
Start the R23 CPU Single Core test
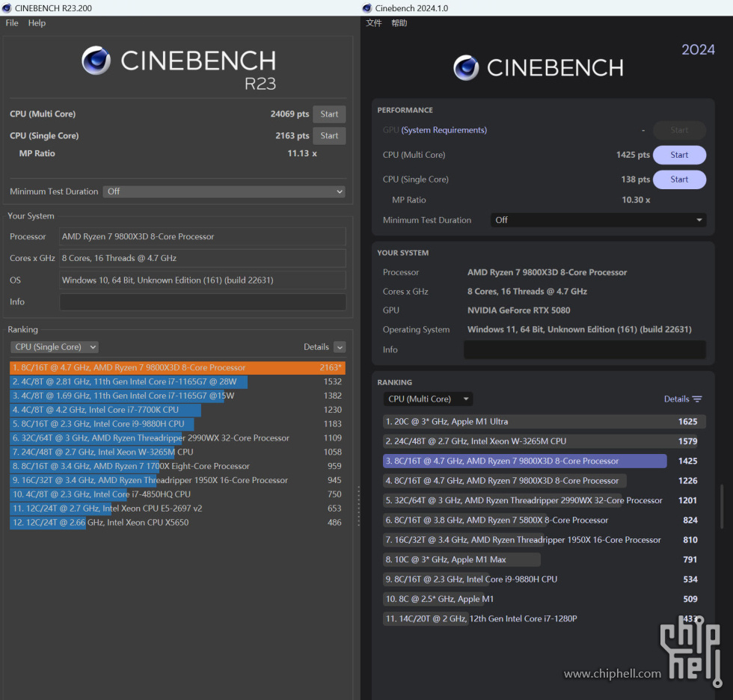click(329, 136)
